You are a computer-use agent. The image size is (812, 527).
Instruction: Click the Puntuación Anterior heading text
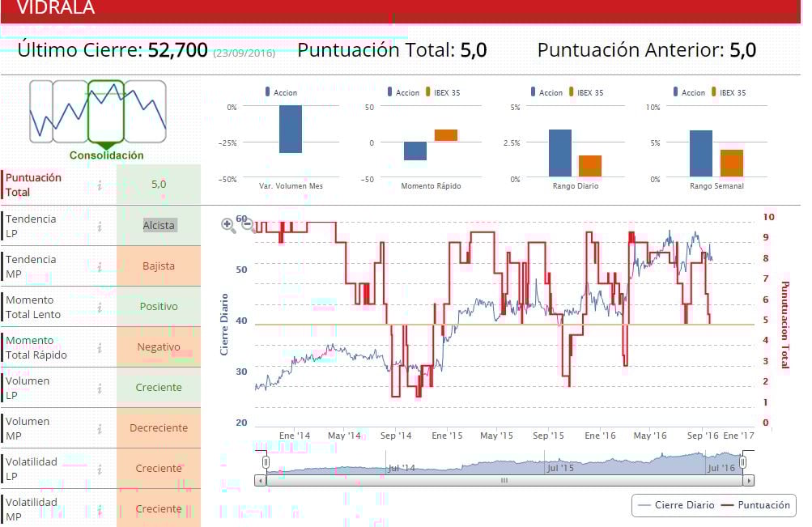click(631, 50)
